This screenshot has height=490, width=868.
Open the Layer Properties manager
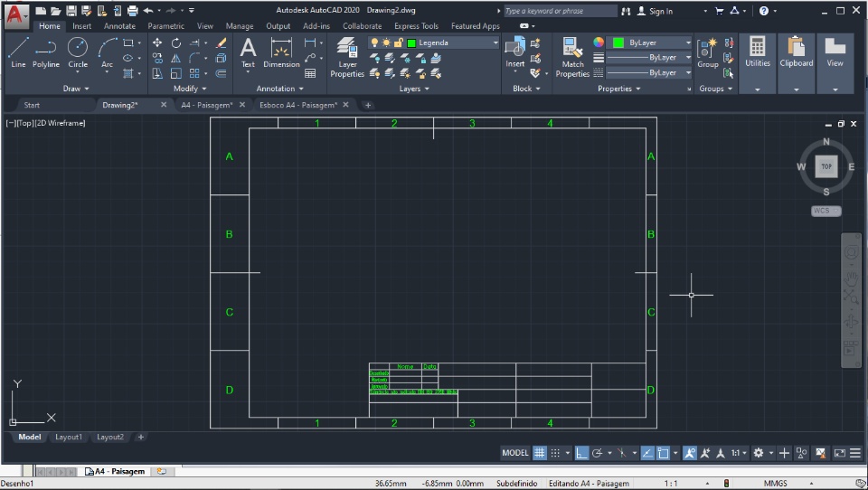pyautogui.click(x=347, y=57)
